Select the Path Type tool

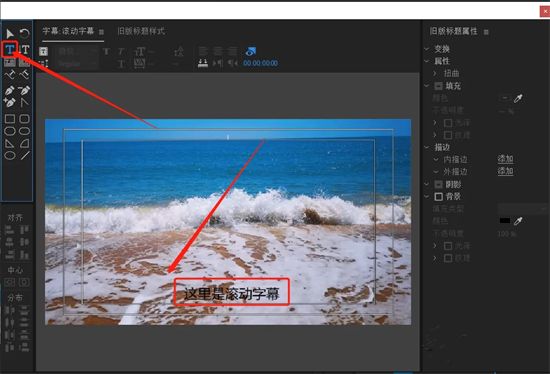tap(10, 74)
